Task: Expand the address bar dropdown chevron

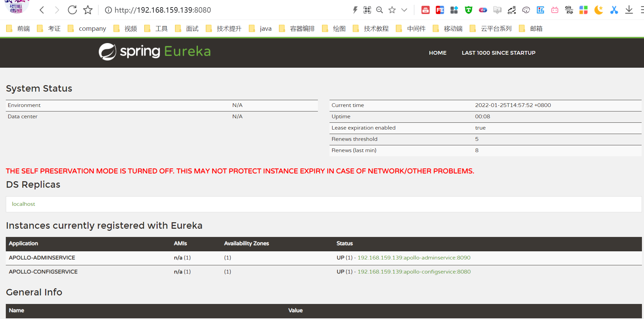Action: (404, 10)
